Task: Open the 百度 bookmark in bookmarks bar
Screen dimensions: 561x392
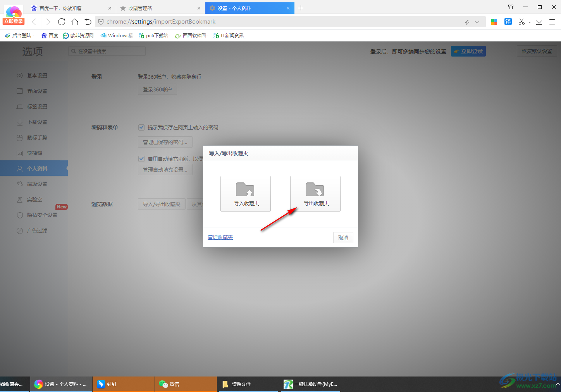Action: 50,35
